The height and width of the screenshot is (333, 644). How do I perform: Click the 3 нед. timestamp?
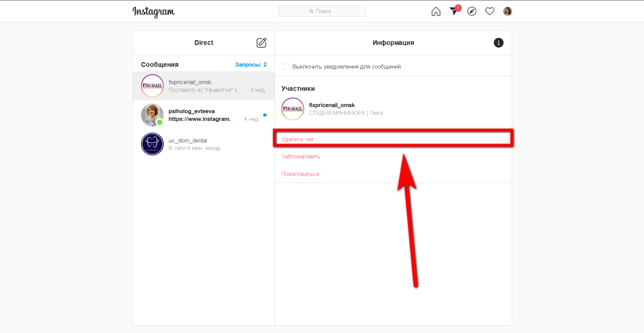(258, 90)
